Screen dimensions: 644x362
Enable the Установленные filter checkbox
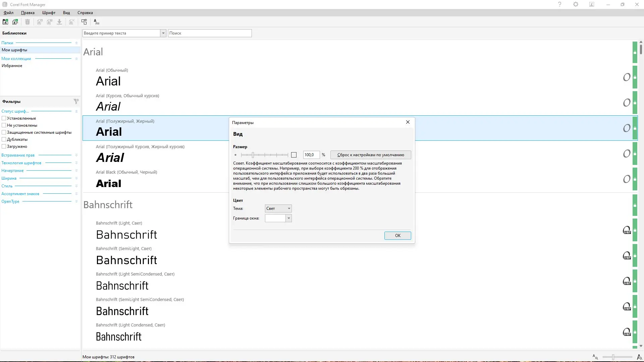(4, 118)
